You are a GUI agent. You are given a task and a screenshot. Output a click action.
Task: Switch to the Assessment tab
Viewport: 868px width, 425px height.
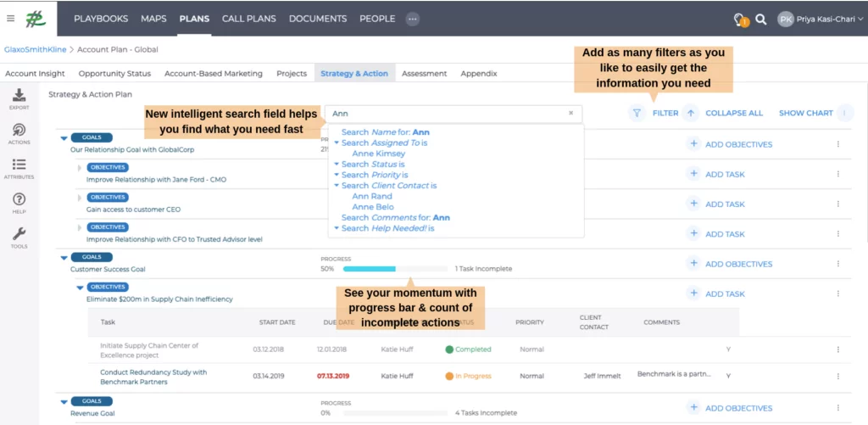point(425,73)
